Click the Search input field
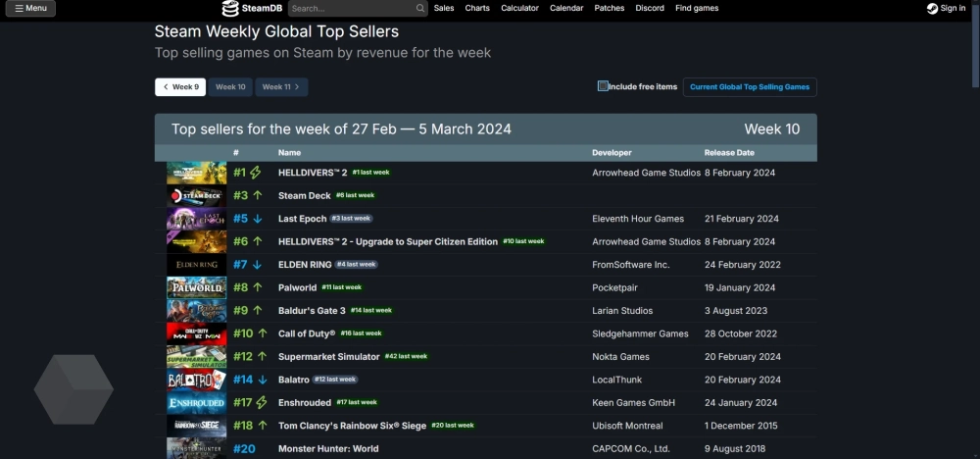The height and width of the screenshot is (459, 980). coord(350,9)
